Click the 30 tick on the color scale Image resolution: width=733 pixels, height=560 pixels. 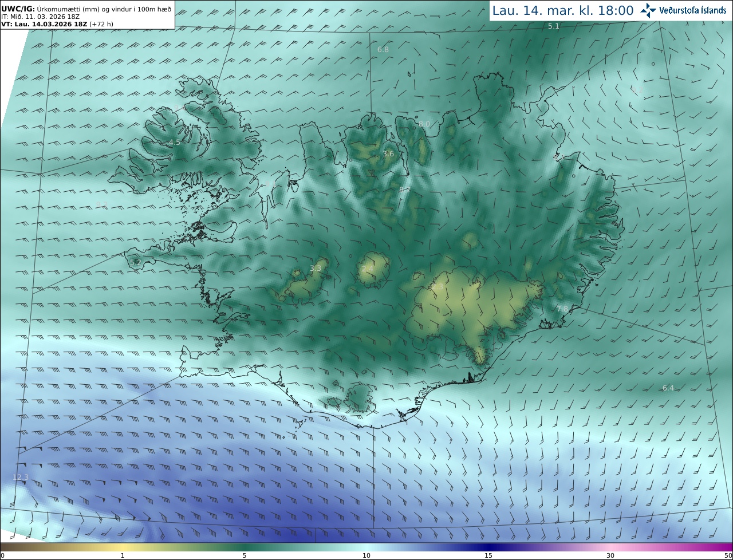[x=610, y=555]
